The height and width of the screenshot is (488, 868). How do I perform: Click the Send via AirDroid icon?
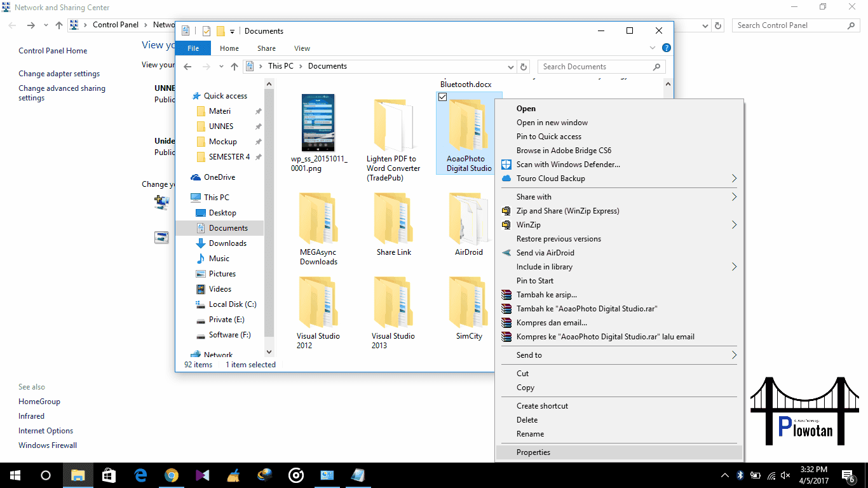(506, 253)
